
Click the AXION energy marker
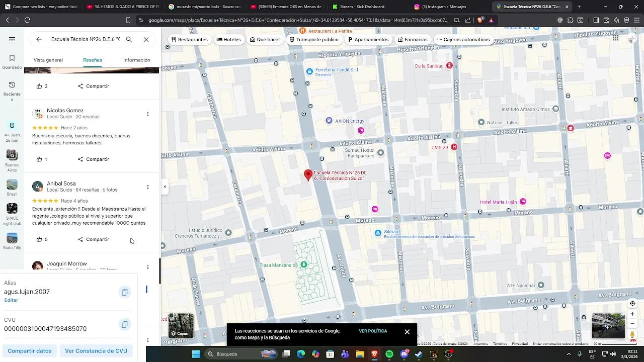[329, 121]
